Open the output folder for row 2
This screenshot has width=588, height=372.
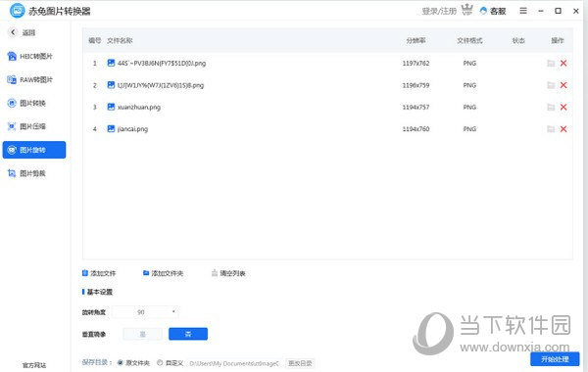[551, 85]
